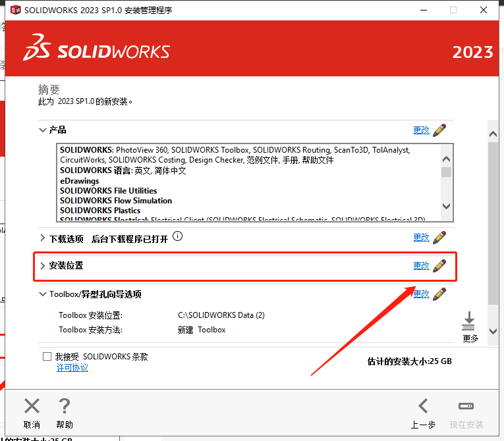
Task: Click the 更多 download arrow icon
Action: (x=469, y=321)
